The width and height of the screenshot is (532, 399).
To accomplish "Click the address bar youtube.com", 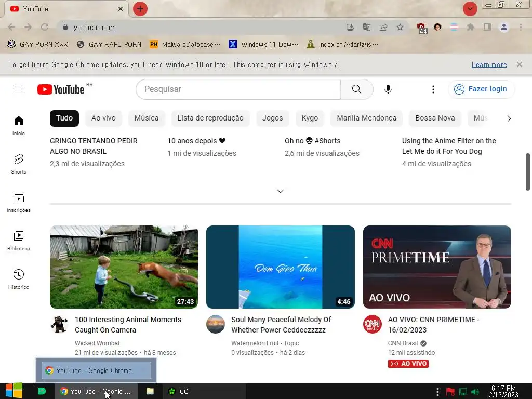I will pos(95,27).
